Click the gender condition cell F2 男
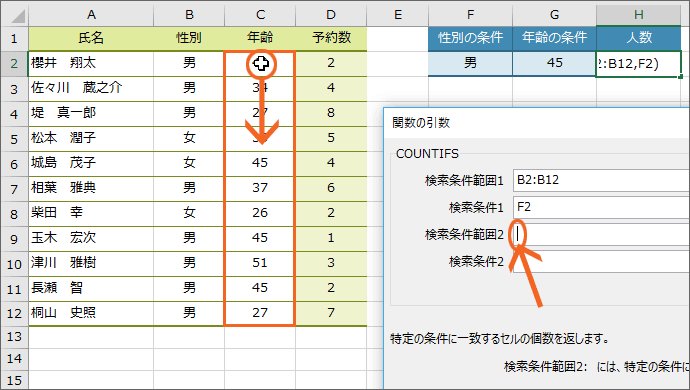 470,63
